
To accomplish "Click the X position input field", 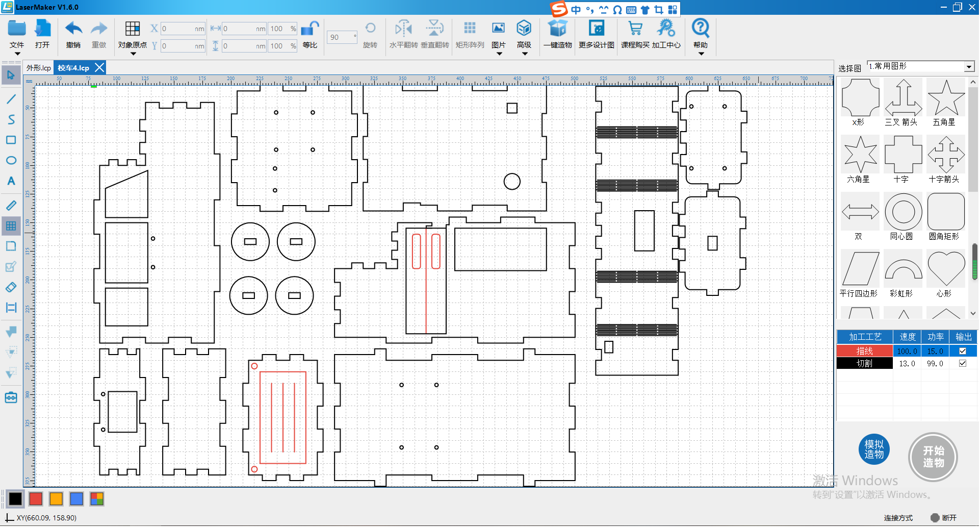I will pyautogui.click(x=183, y=29).
